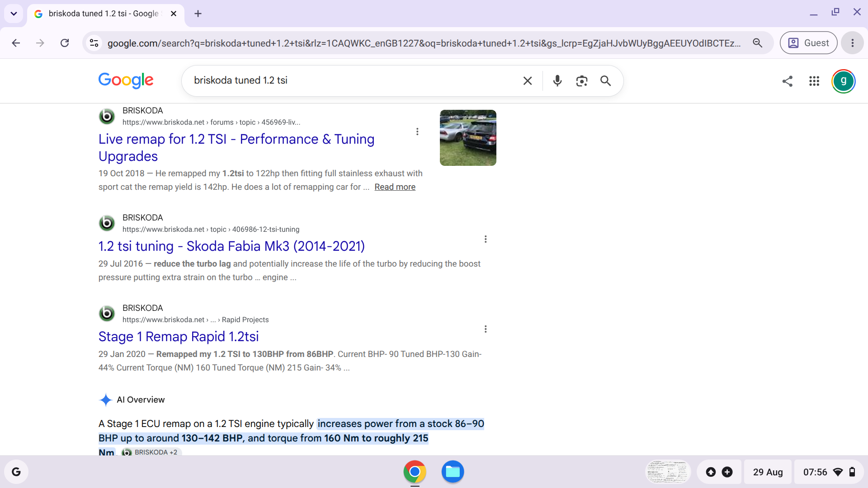
Task: Open Live remap for 1.2 TSI result
Action: click(236, 148)
